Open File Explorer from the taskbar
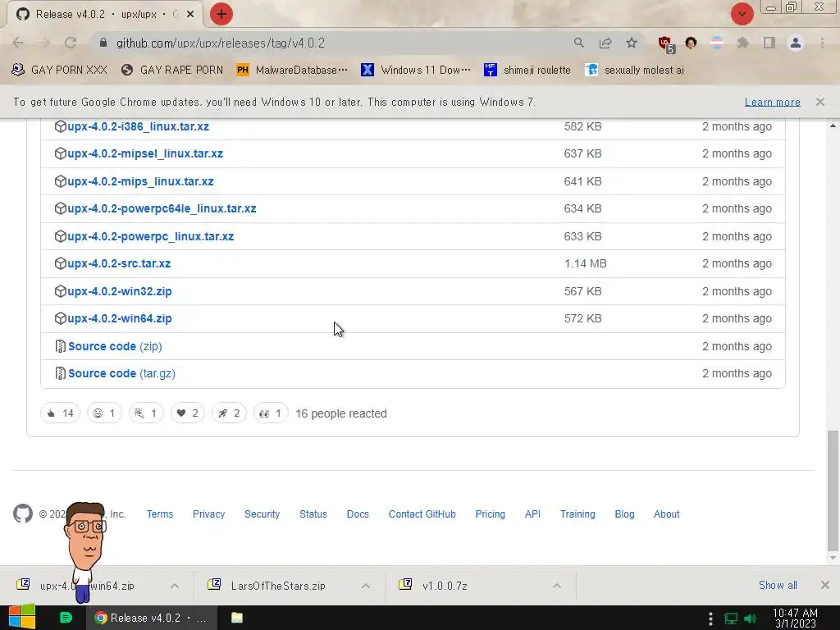 coord(237,618)
